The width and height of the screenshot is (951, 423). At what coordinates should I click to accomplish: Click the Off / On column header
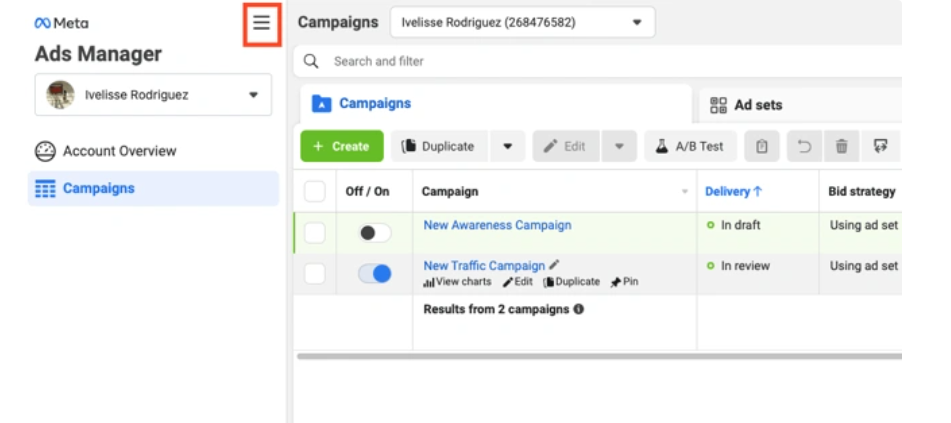click(x=368, y=192)
